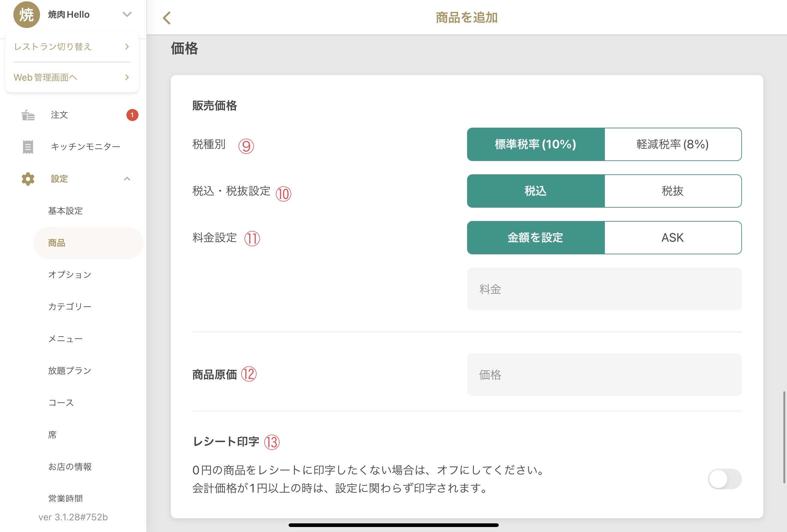Click the red notification badge on 注文
787x532 pixels.
coord(132,115)
